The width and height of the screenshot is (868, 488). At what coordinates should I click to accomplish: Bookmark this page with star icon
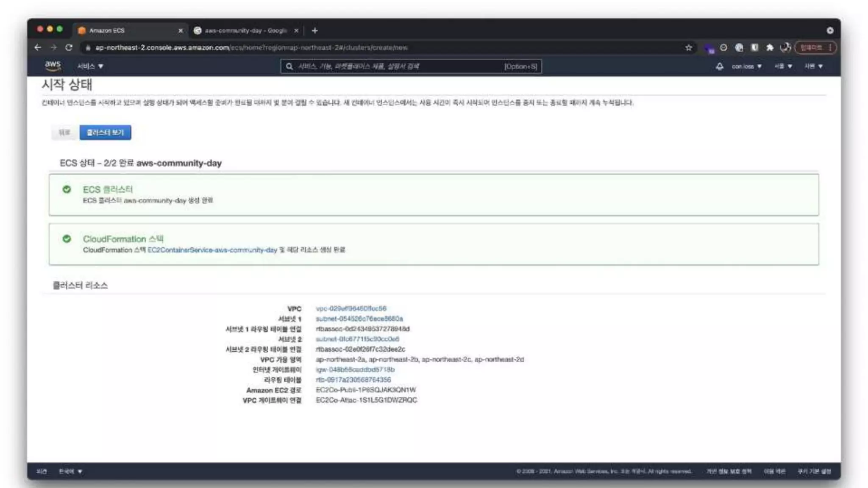688,47
